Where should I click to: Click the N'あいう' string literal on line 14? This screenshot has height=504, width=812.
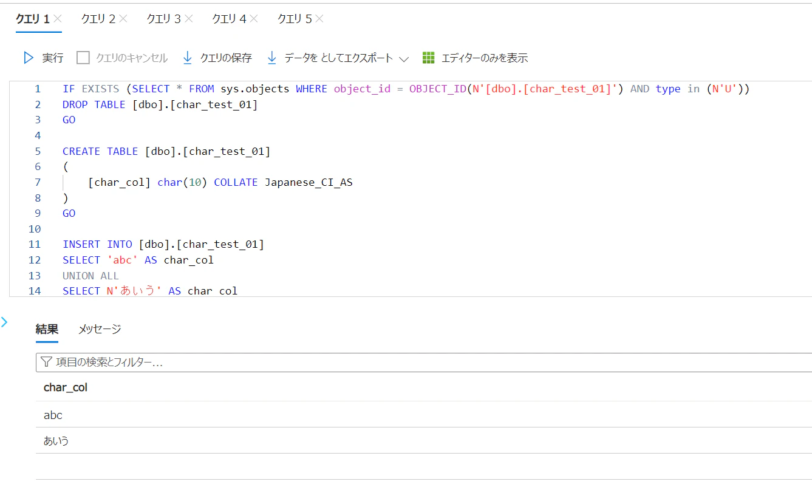pyautogui.click(x=134, y=291)
